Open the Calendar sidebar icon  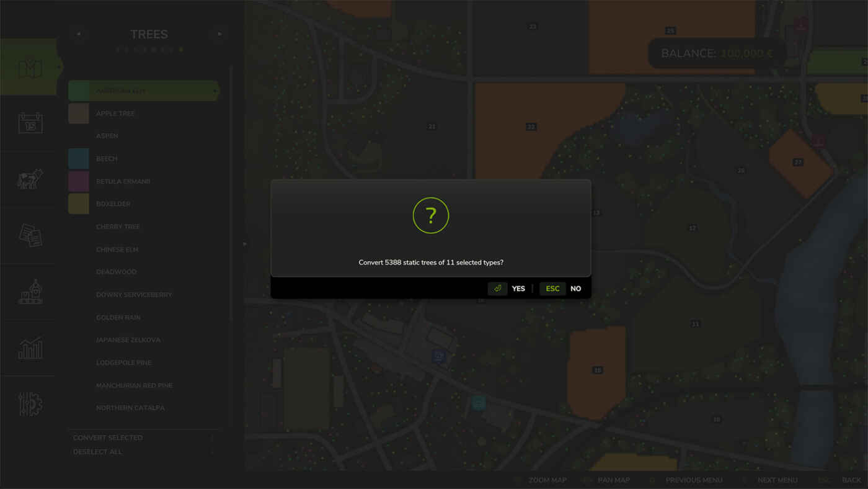tap(30, 123)
